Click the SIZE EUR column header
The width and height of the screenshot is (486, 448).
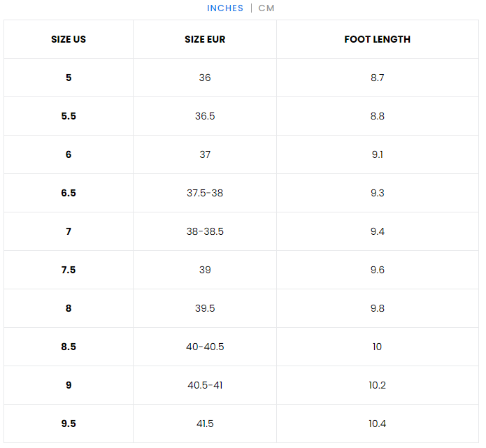[x=205, y=39]
